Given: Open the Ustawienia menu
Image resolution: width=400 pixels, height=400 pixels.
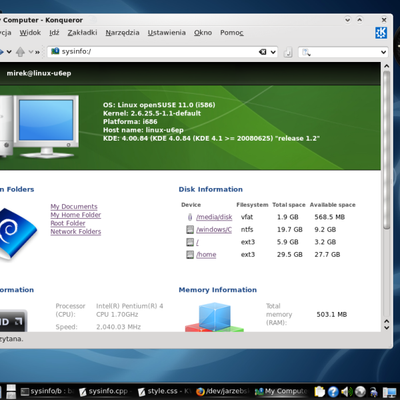Looking at the screenshot, I should coord(167,33).
